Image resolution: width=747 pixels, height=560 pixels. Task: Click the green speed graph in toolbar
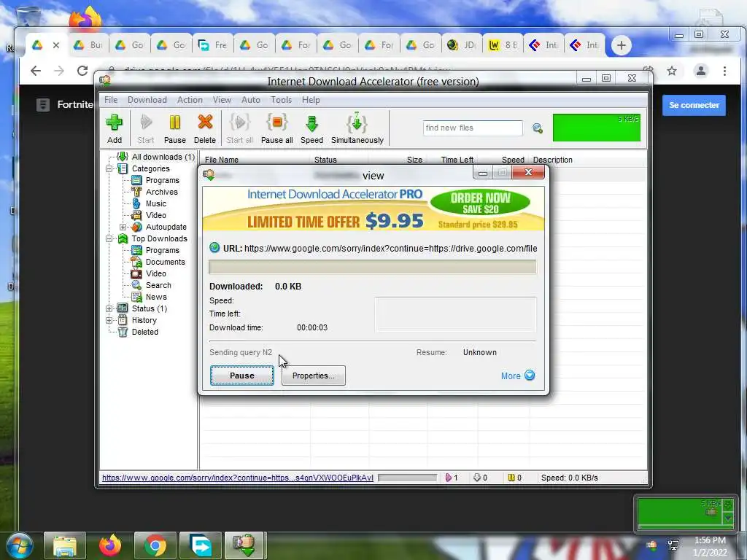click(597, 128)
